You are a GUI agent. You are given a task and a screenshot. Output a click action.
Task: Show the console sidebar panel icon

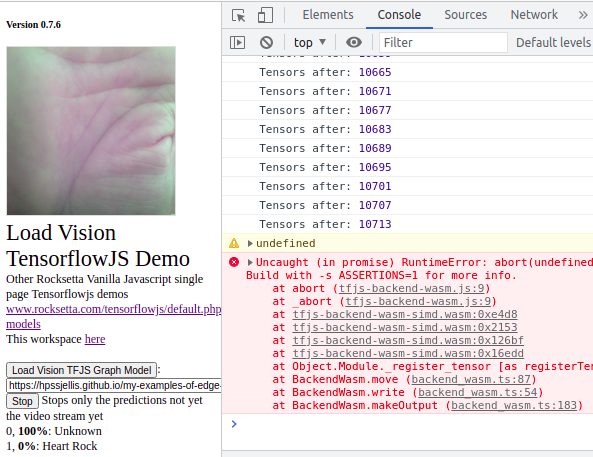click(x=238, y=42)
